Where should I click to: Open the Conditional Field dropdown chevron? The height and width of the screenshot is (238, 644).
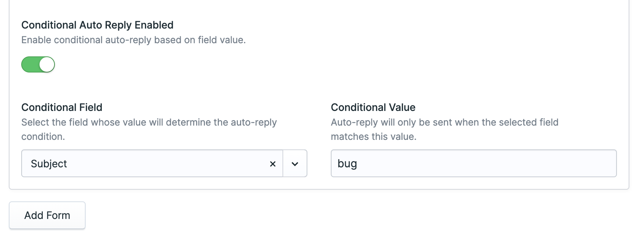295,164
